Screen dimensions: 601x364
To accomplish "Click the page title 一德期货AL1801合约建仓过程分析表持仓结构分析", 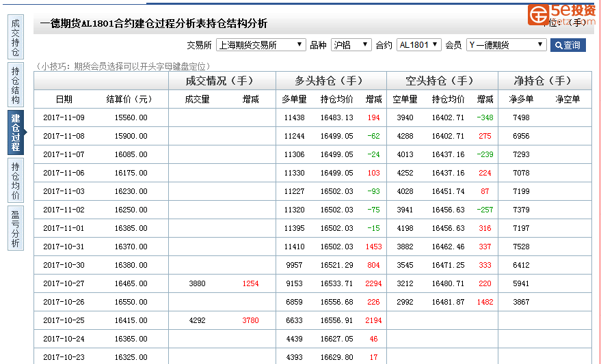I will pyautogui.click(x=154, y=24).
